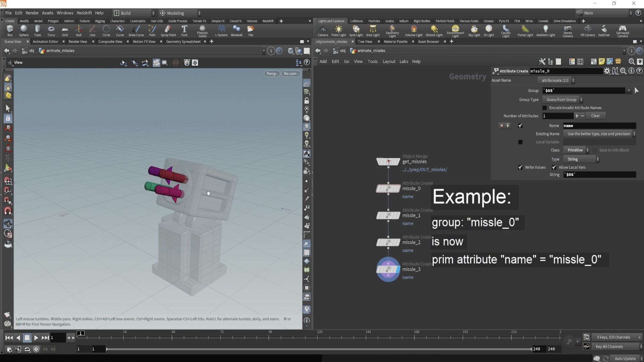Add a Portal Light
644x362 pixels.
tap(525, 31)
